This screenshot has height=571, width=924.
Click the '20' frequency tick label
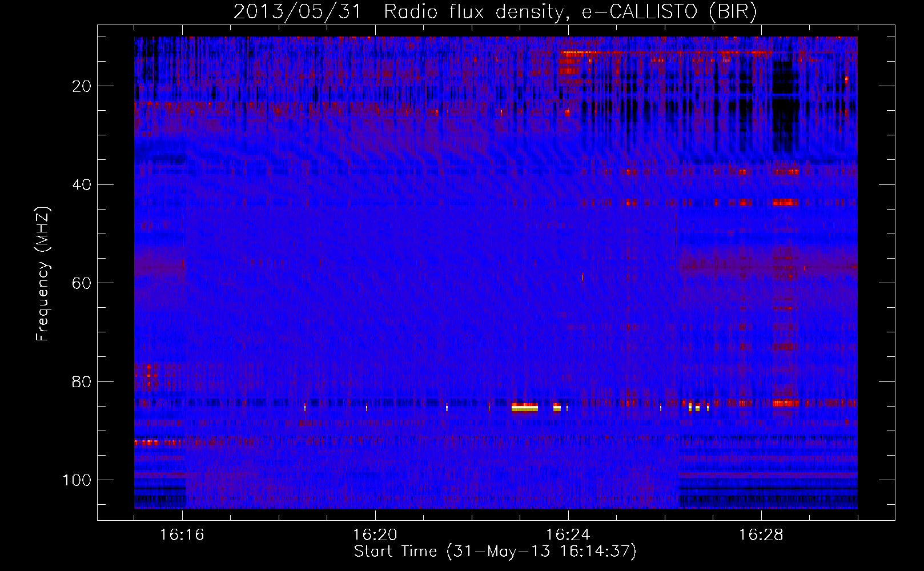pos(82,86)
